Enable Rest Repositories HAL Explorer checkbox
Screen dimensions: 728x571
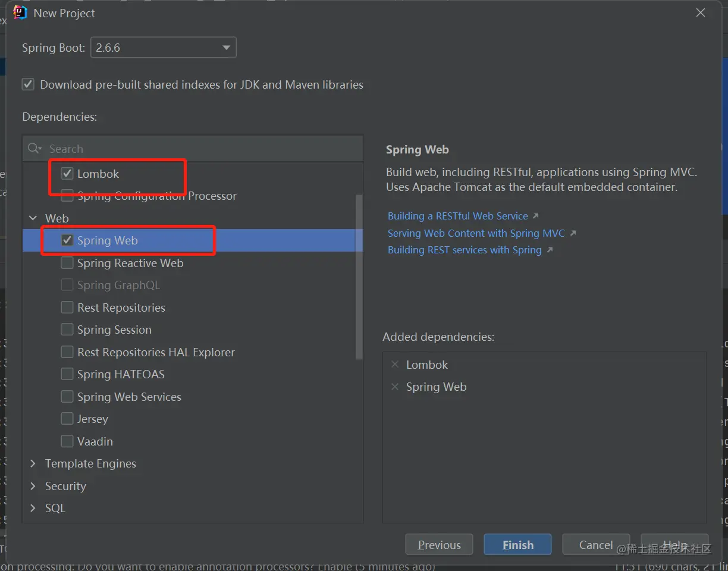coord(67,352)
